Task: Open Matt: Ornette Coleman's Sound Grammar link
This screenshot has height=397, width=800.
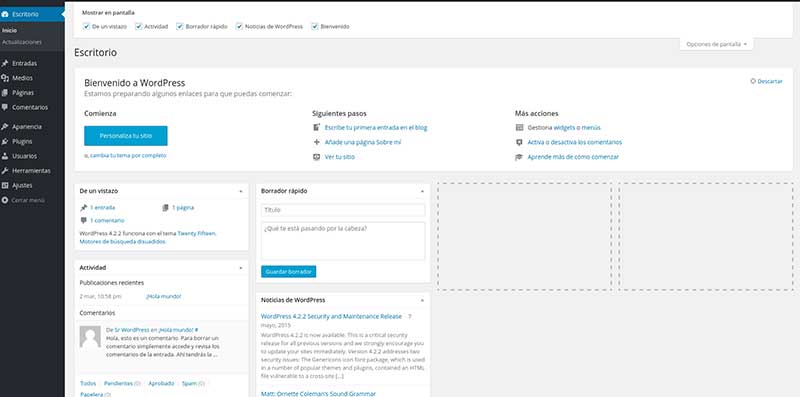Action: 318,394
